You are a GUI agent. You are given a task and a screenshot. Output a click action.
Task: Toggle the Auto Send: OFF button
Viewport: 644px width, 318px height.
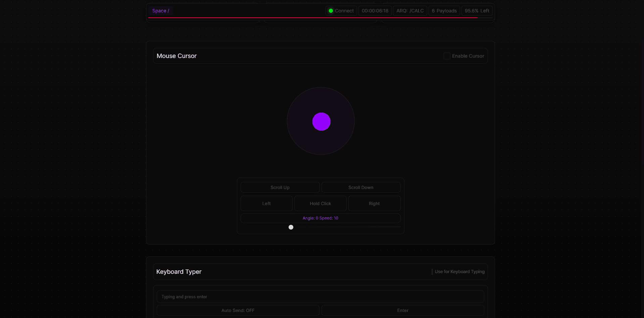[x=238, y=310]
